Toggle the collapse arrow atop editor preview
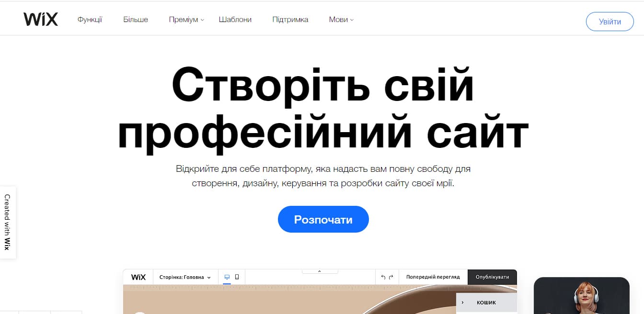 tap(320, 271)
